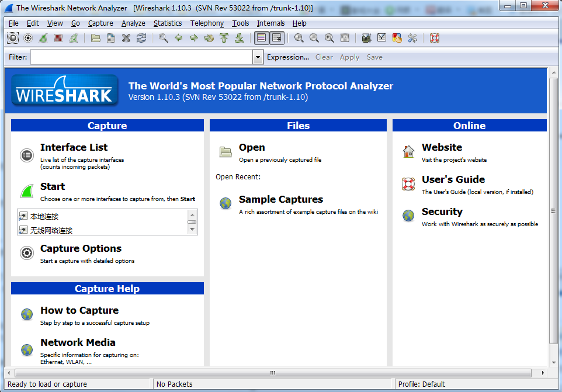Open the Network Media help link
This screenshot has height=392, width=562.
tap(78, 342)
